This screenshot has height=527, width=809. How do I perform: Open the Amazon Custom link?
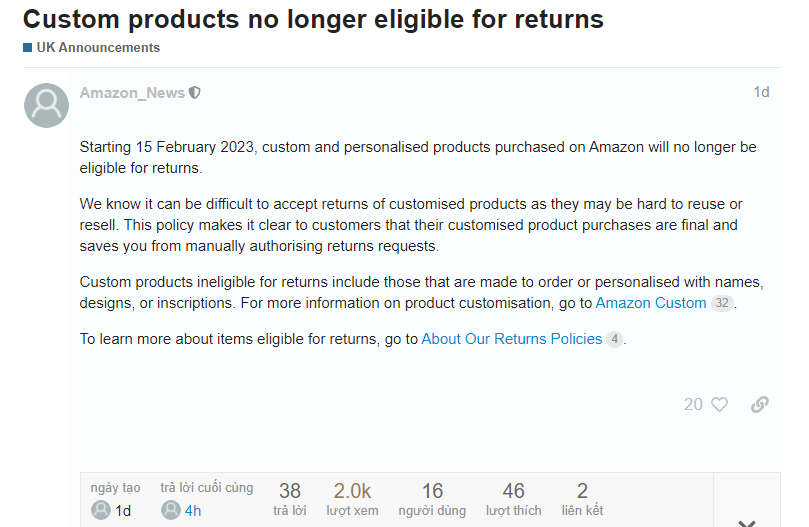[650, 303]
